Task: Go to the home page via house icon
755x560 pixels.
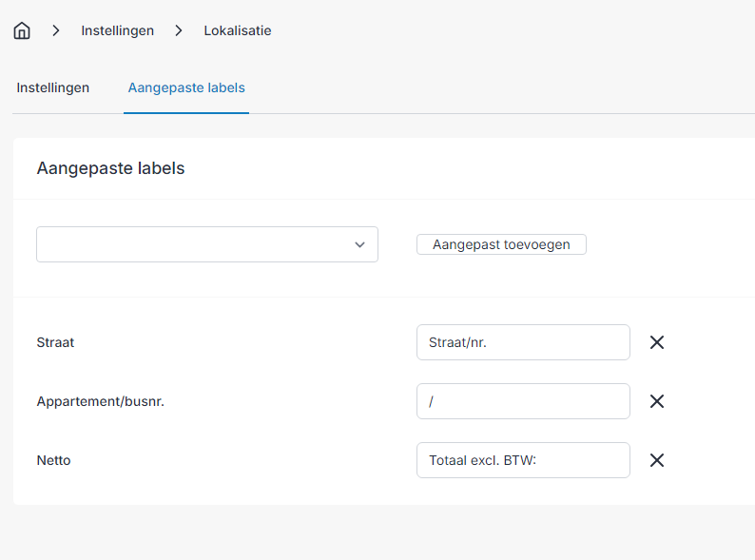Action: pyautogui.click(x=22, y=30)
